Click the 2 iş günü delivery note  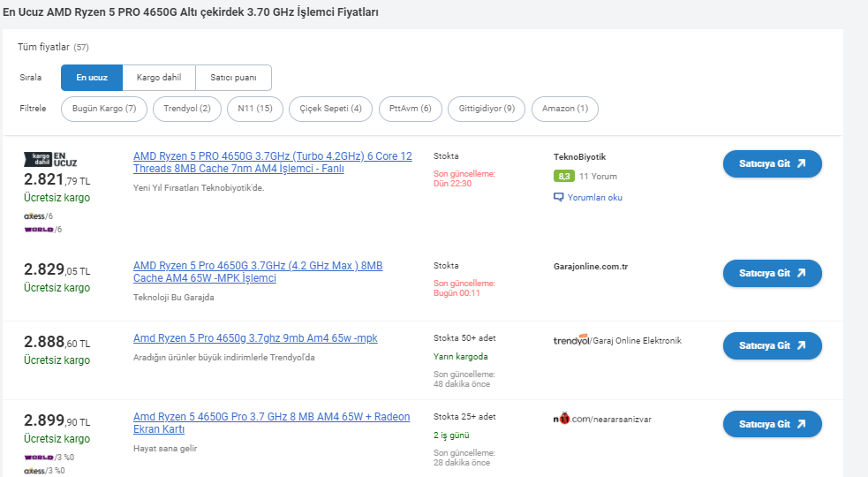[x=451, y=435]
